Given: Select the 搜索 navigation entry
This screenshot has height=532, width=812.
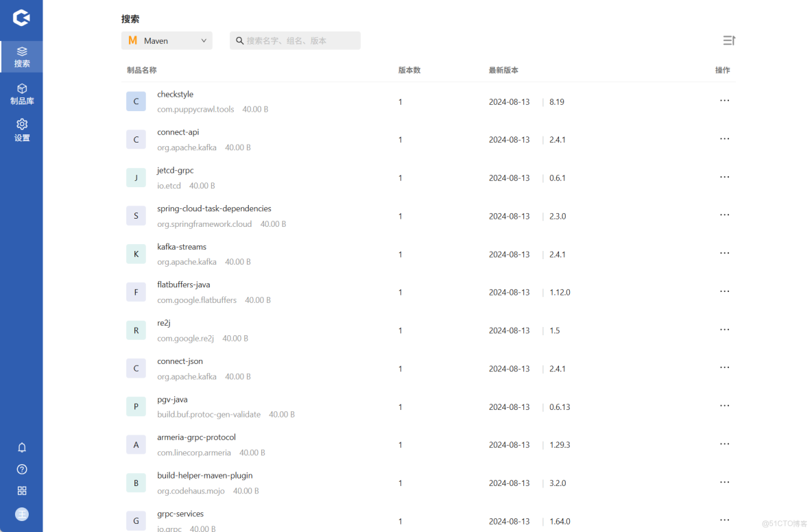Looking at the screenshot, I should (21, 63).
